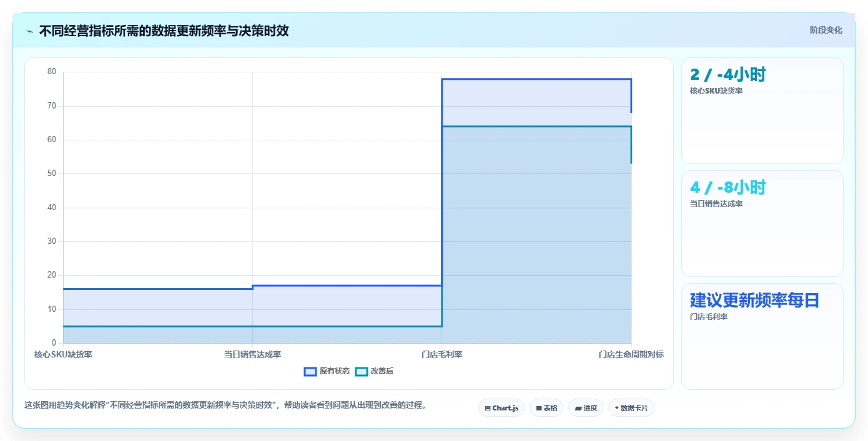Open the 2 / -4小时 核心SKU缺货率 card
868x441 pixels.
762,111
